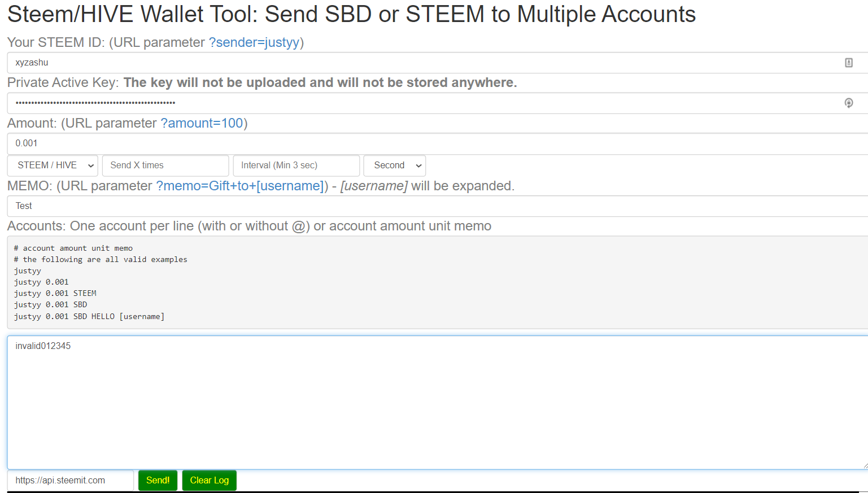Click the Clear Log button
868x493 pixels.
pos(210,481)
